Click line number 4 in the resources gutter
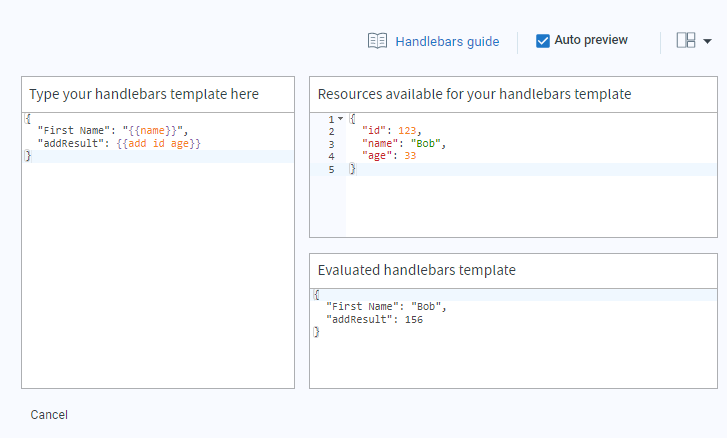The width and height of the screenshot is (727, 438). point(331,157)
